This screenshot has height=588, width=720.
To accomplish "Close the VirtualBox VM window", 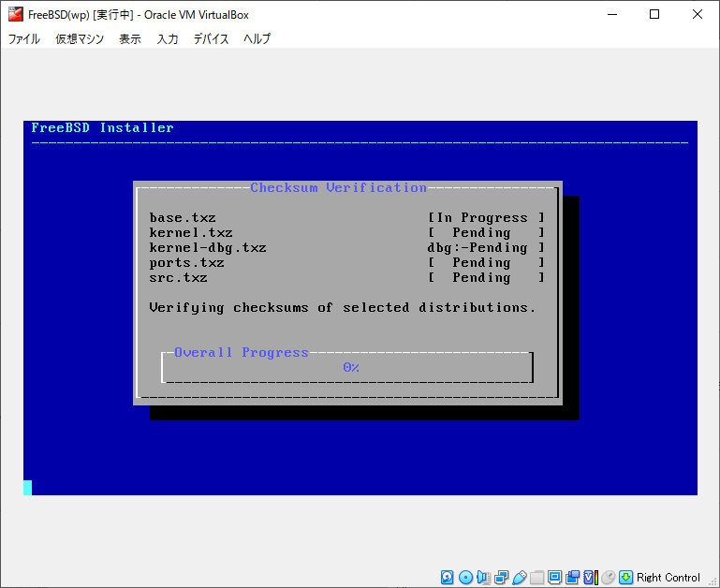I will [x=697, y=14].
